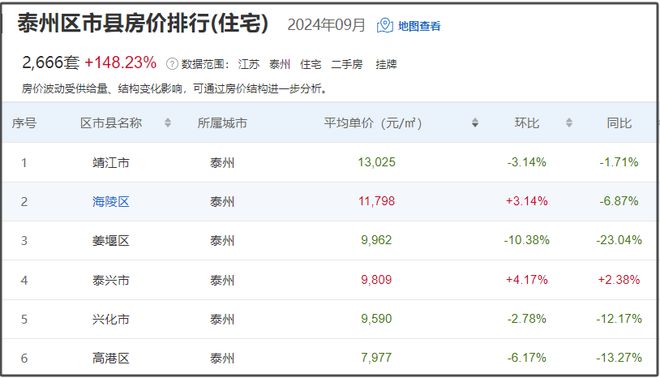Select the 泰兴市 row name
Viewport: 660px width, 378px height.
pos(111,280)
